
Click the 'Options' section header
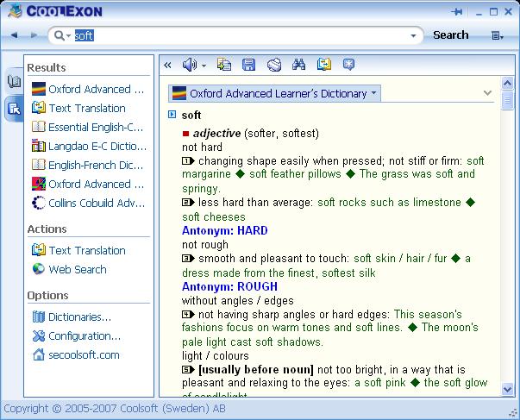point(47,295)
